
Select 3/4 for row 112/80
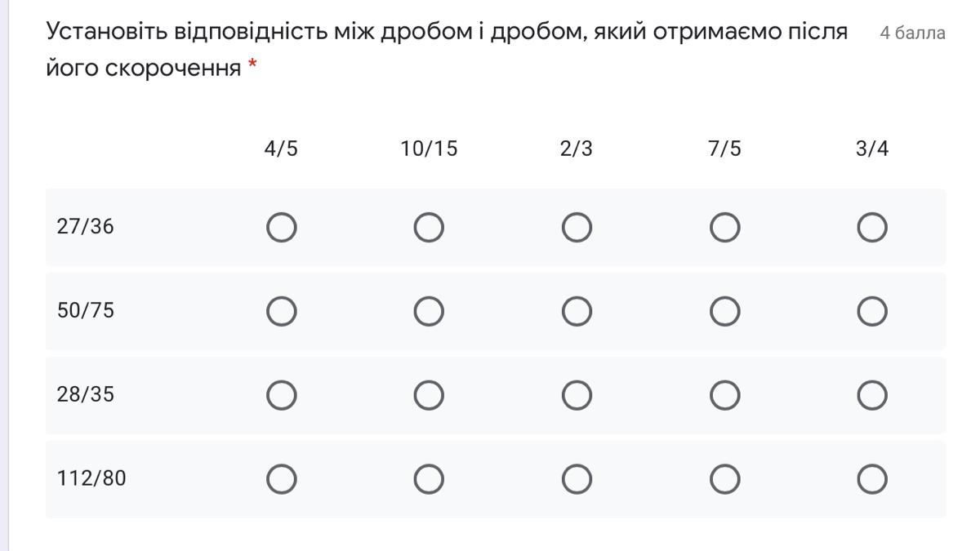pyautogui.click(x=872, y=479)
